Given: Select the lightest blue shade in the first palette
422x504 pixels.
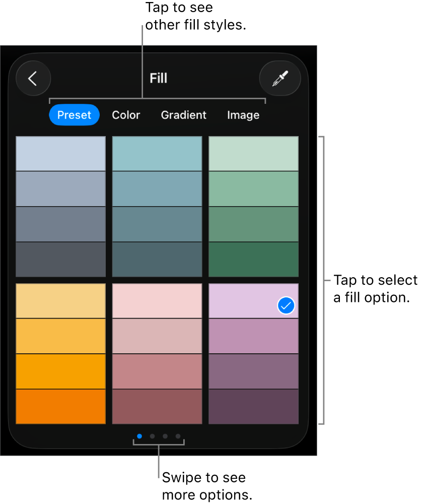Looking at the screenshot, I should 60,154.
